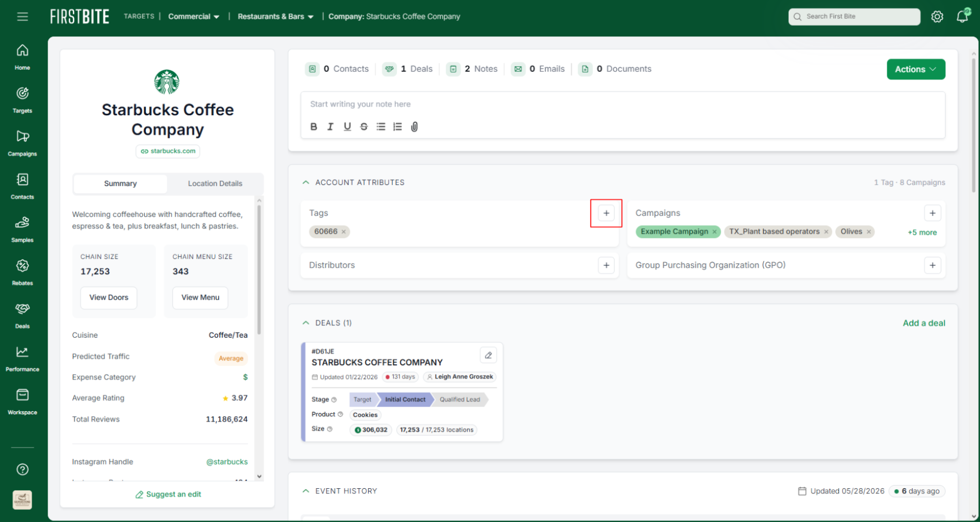Viewport: 980px width, 522px height.
Task: Open Deals in sidebar
Action: click(x=23, y=315)
